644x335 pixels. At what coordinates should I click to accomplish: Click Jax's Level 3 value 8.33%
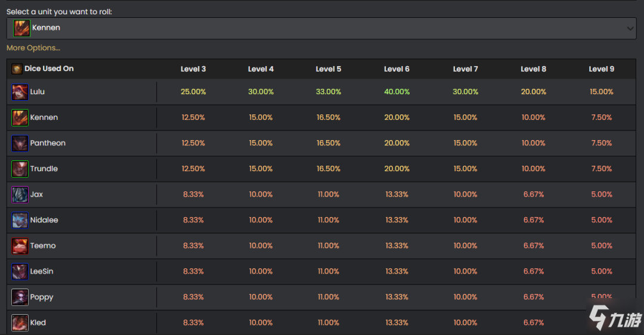193,194
